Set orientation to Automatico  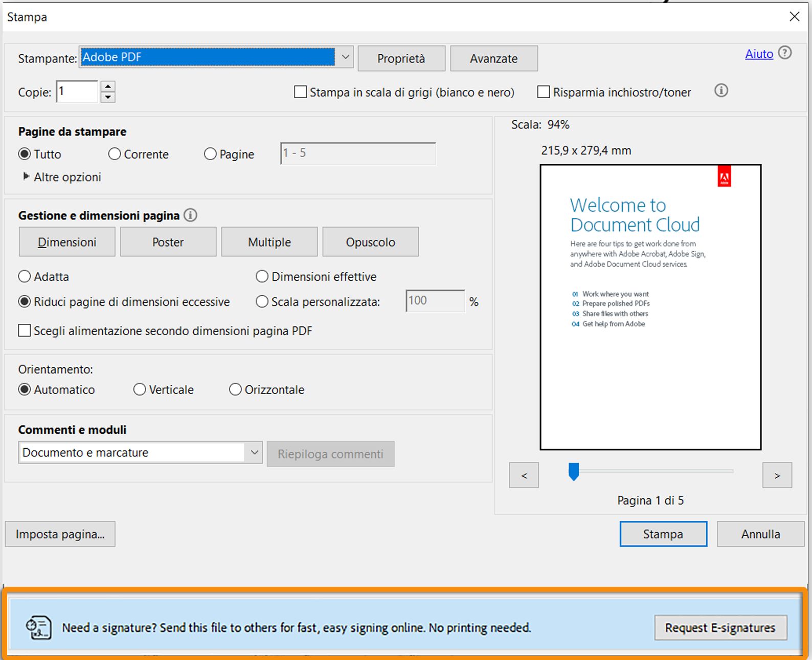tap(24, 390)
